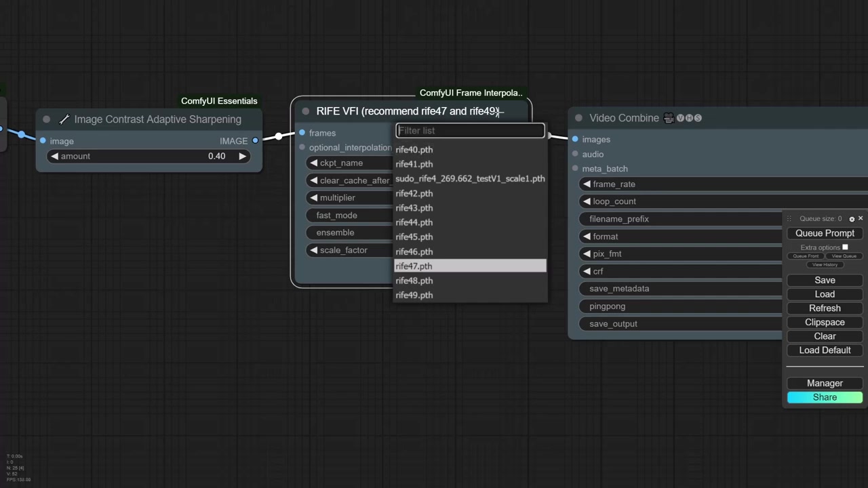This screenshot has height=488, width=868.
Task: Click the Refresh button
Action: tap(825, 308)
